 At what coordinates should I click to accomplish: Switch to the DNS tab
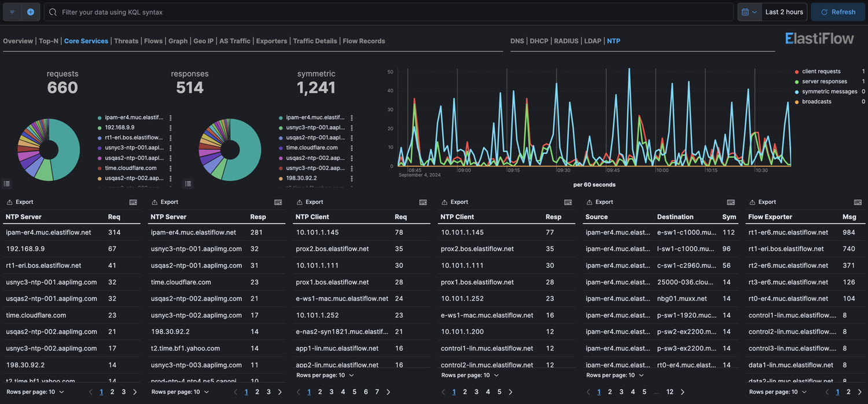tap(517, 41)
